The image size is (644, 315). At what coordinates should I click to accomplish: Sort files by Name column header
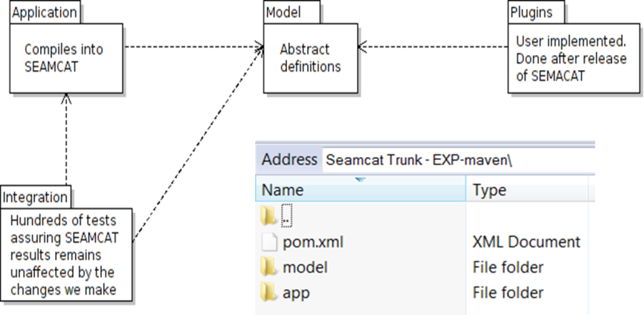click(361, 190)
